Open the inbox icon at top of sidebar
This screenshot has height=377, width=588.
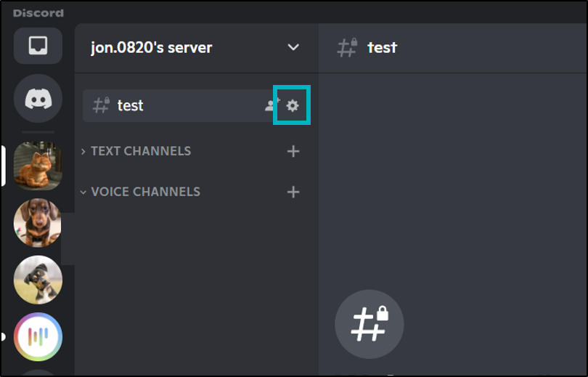pos(38,46)
